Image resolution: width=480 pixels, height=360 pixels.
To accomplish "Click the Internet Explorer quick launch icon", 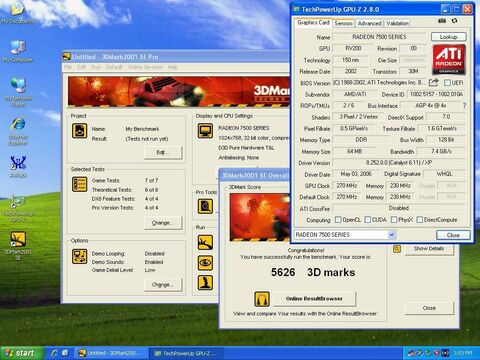I will pos(55,353).
